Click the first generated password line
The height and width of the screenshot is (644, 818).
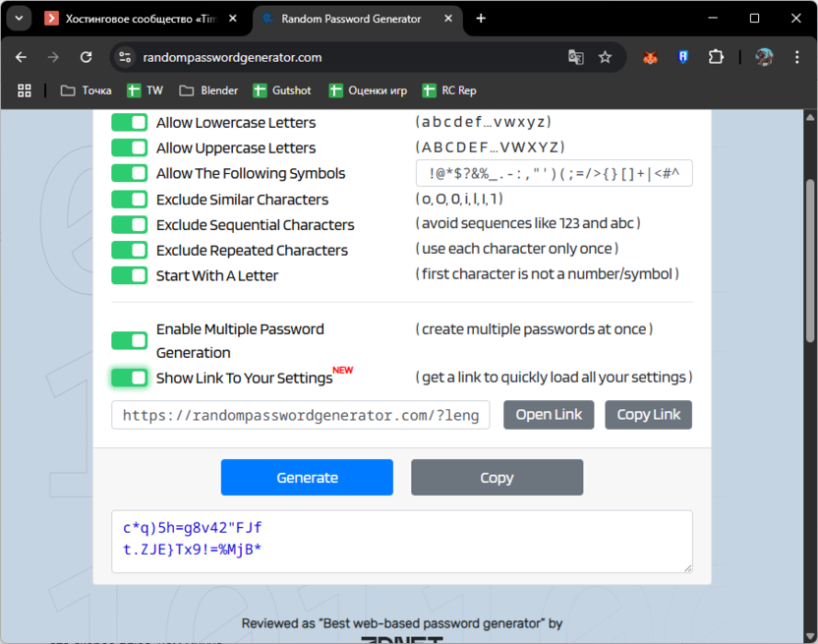pos(192,528)
